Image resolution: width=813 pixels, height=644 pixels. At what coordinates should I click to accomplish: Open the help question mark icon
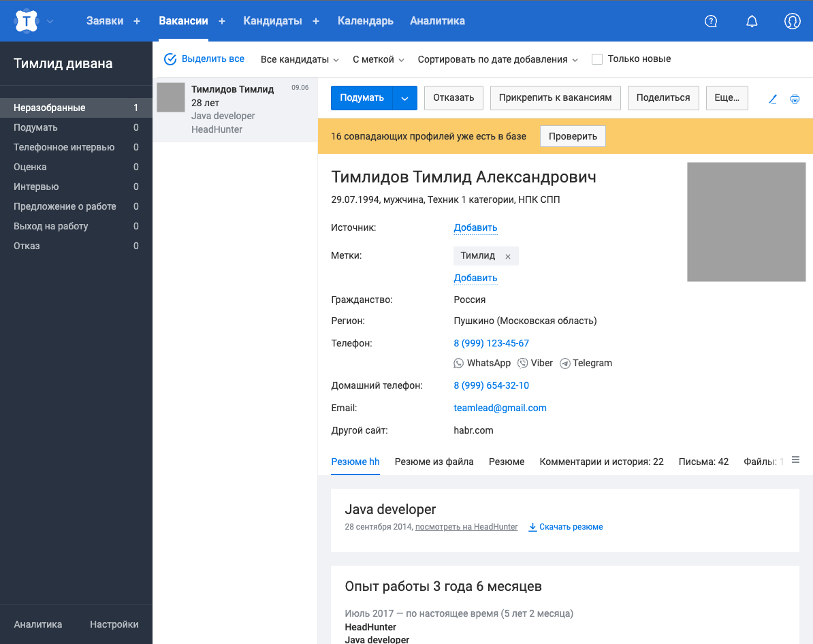tap(711, 21)
